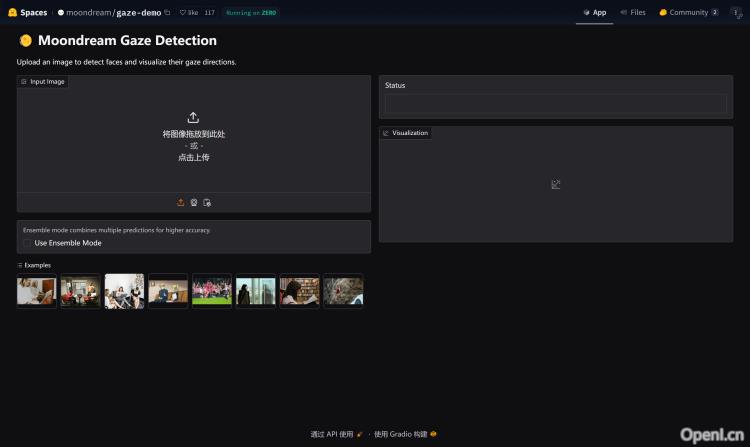The width and height of the screenshot is (750, 447).
Task: Open the Hugging Face Spaces home link
Action: (28, 12)
